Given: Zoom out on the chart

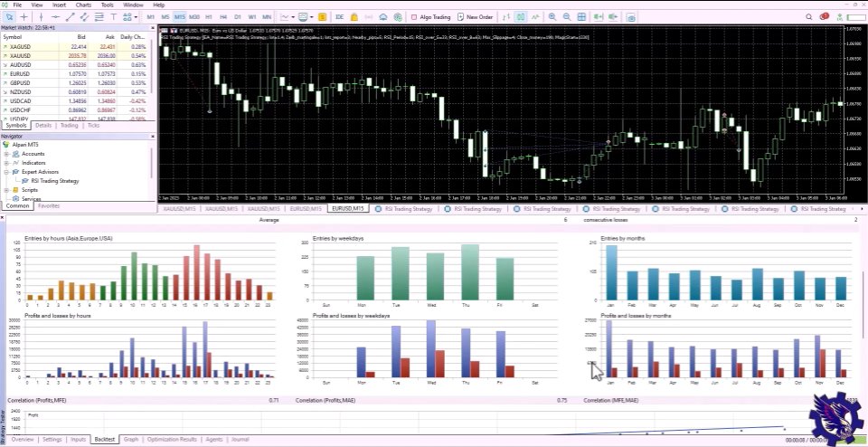Looking at the screenshot, I should coord(567,17).
